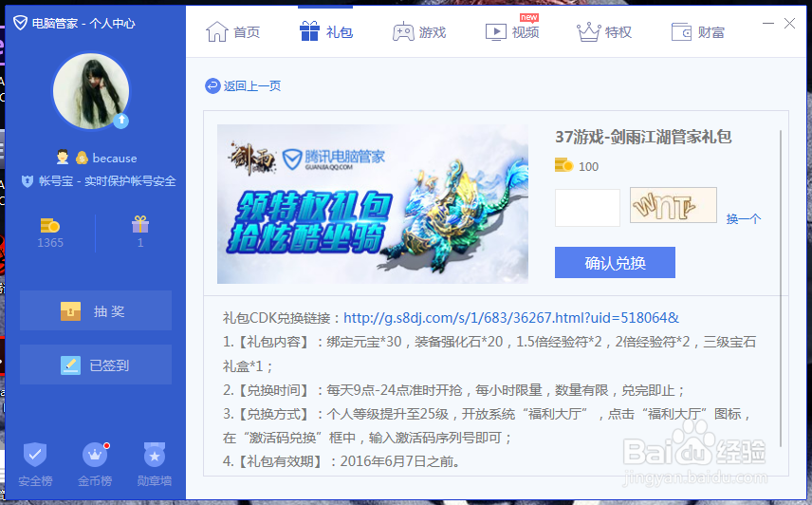Click the gift box icon above 1
The width and height of the screenshot is (812, 505).
[140, 224]
